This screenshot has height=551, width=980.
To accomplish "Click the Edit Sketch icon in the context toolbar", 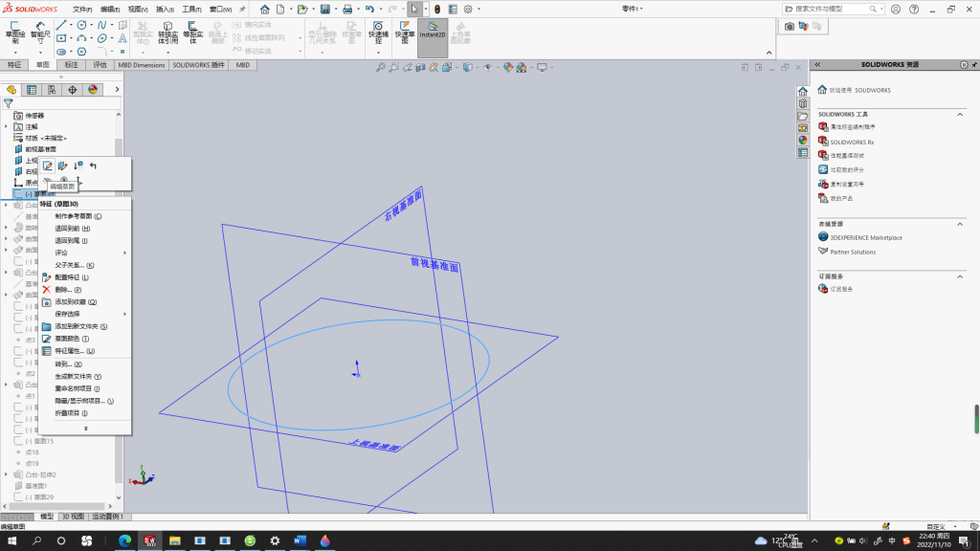I will click(x=48, y=165).
